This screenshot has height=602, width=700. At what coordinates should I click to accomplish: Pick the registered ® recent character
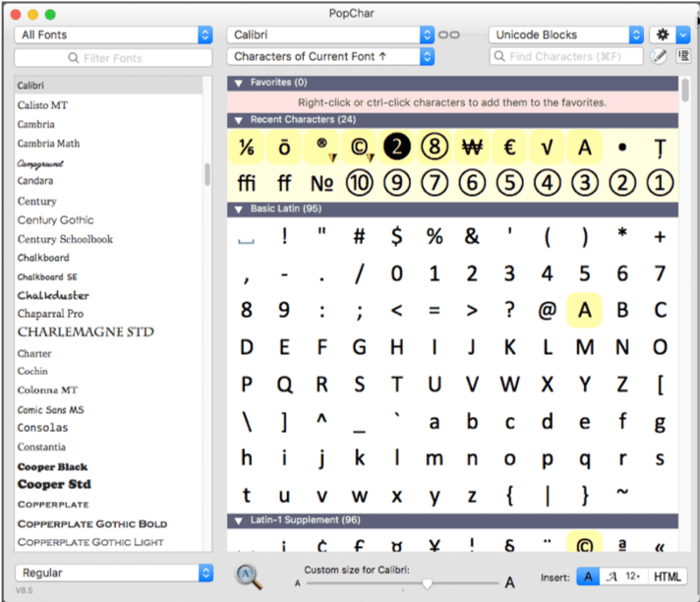point(321,147)
